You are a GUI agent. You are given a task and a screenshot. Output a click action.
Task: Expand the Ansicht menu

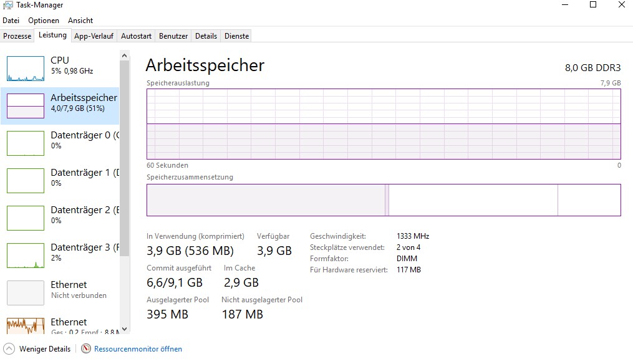point(80,21)
